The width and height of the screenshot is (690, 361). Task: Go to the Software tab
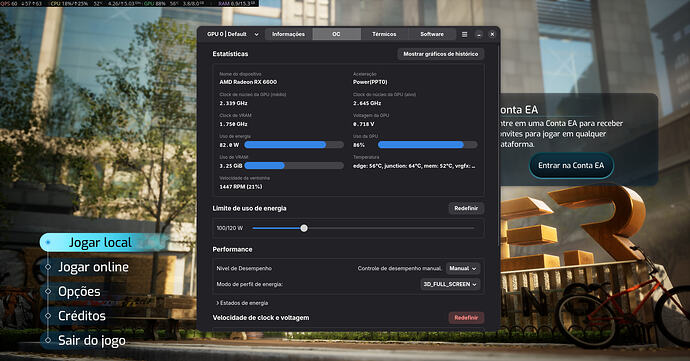(432, 34)
